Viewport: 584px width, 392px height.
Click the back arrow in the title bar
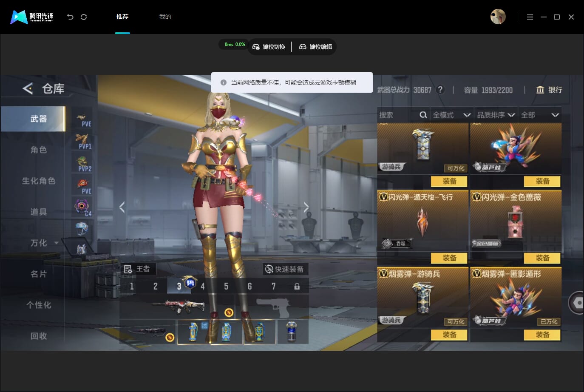[x=70, y=17]
